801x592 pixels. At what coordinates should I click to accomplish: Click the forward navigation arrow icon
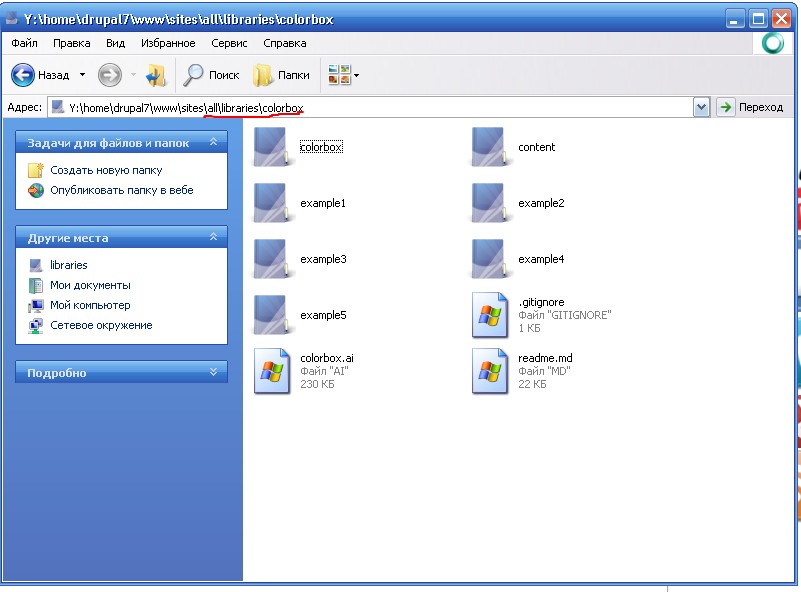[x=110, y=75]
